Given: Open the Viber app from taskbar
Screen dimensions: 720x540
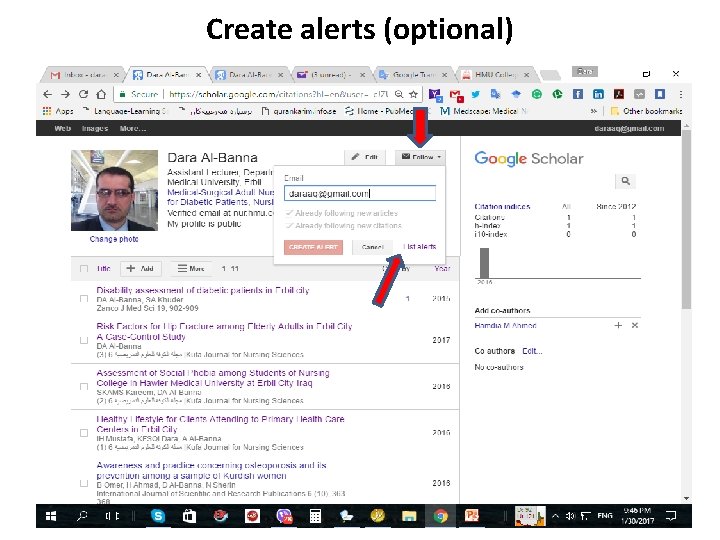Looking at the screenshot, I should pos(284,516).
